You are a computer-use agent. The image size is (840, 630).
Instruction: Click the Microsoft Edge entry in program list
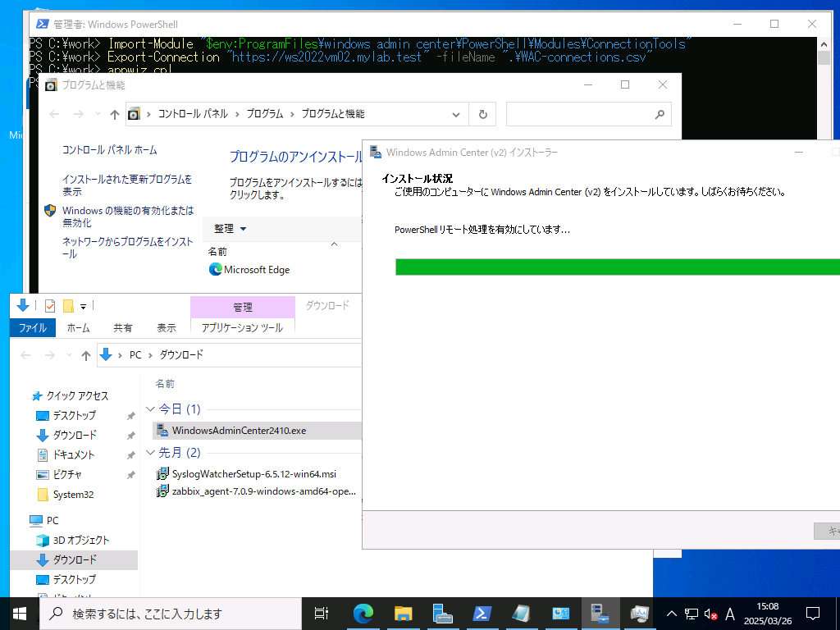(x=249, y=269)
